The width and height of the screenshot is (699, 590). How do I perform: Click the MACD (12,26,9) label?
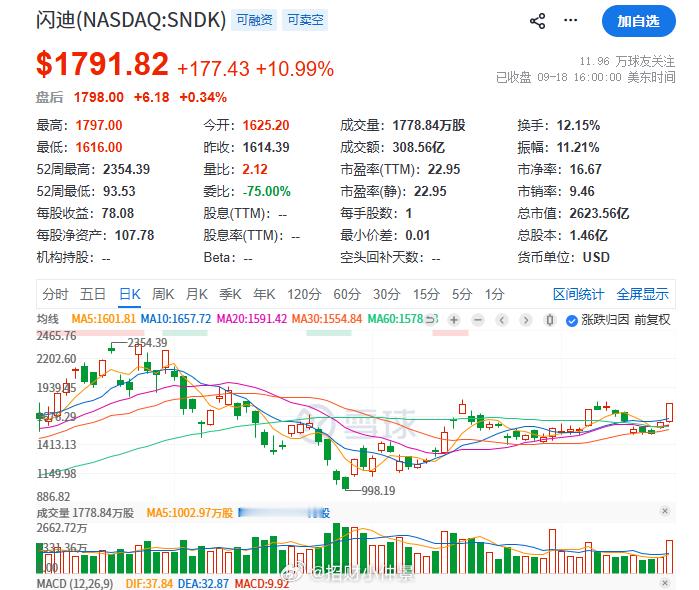pyautogui.click(x=75, y=583)
